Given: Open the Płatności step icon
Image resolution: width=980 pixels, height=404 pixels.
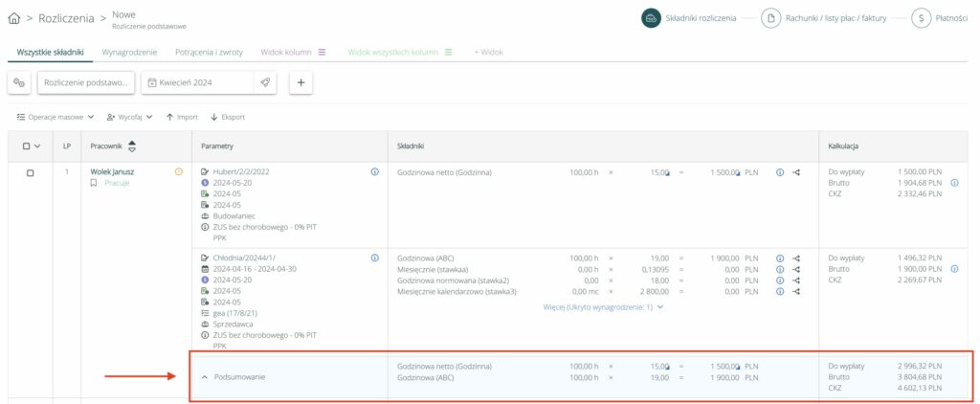Looking at the screenshot, I should click(921, 18).
